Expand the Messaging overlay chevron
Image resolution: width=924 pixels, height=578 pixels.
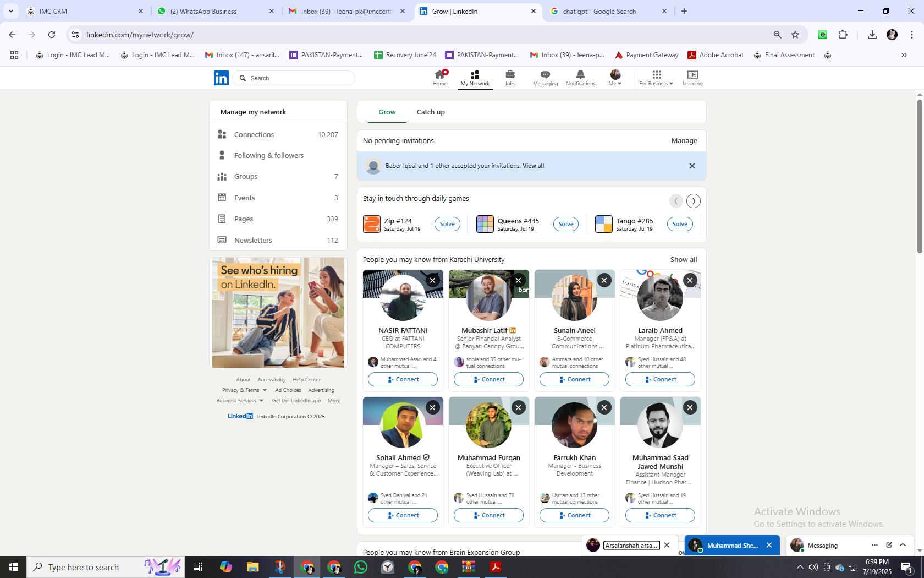coord(903,545)
